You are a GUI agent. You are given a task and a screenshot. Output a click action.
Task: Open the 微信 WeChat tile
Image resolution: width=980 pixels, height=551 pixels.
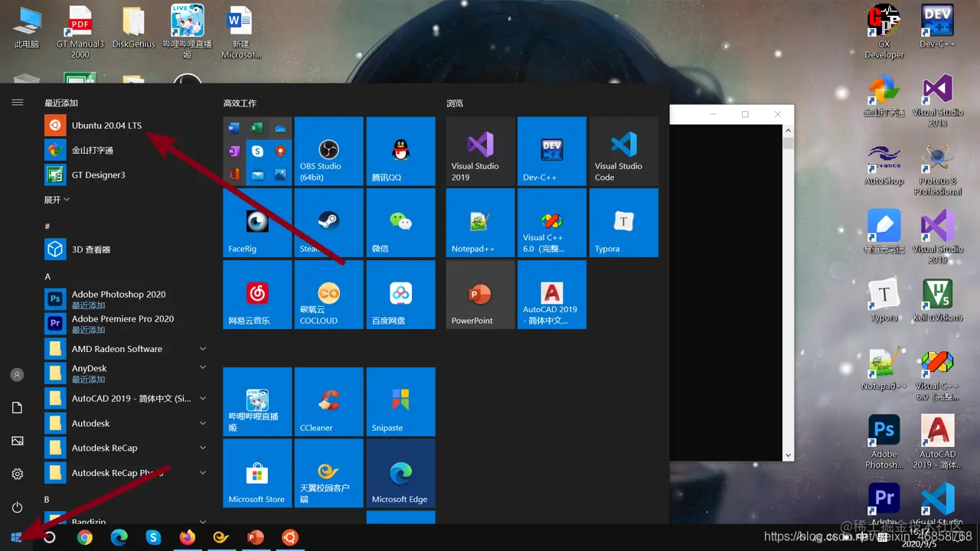tap(400, 223)
